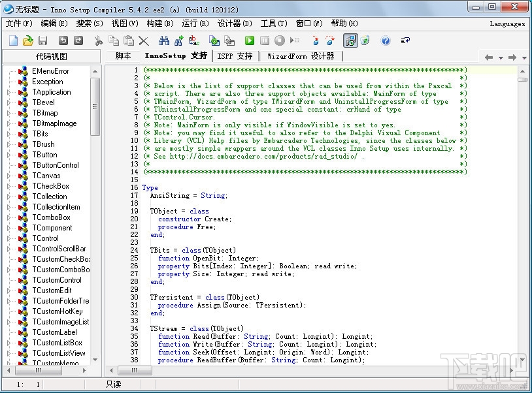Open the 设计器 menu
The width and height of the screenshot is (532, 393).
pyautogui.click(x=234, y=24)
